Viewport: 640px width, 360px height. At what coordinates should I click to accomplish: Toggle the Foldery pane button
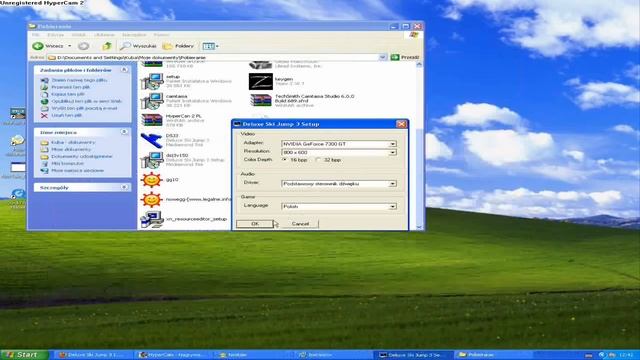(x=178, y=46)
